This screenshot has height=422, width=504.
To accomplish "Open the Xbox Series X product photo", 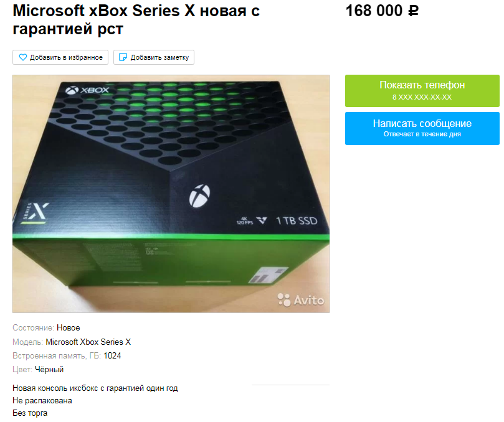I will 171,194.
